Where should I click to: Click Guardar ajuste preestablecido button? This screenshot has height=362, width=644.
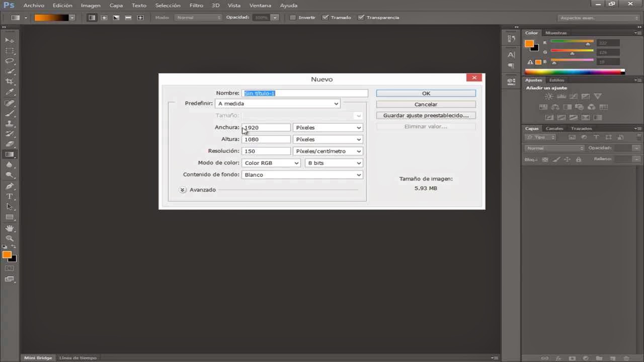click(426, 116)
